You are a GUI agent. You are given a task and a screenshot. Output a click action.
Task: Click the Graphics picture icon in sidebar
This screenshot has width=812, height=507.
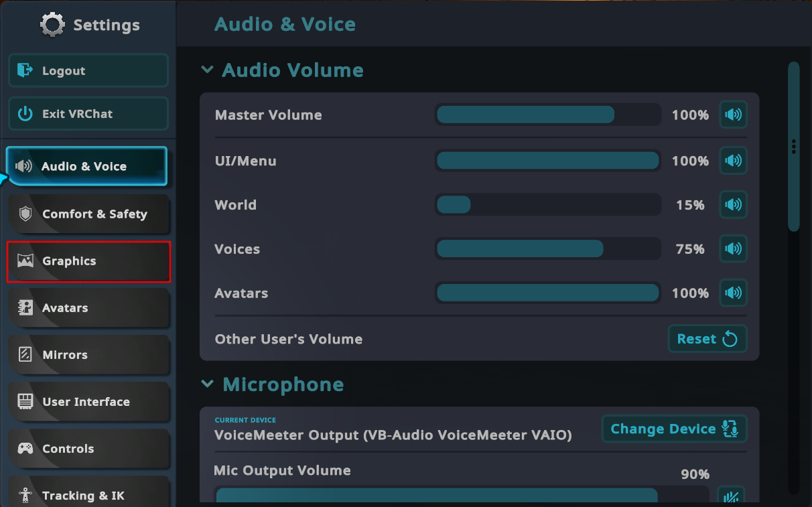point(25,261)
